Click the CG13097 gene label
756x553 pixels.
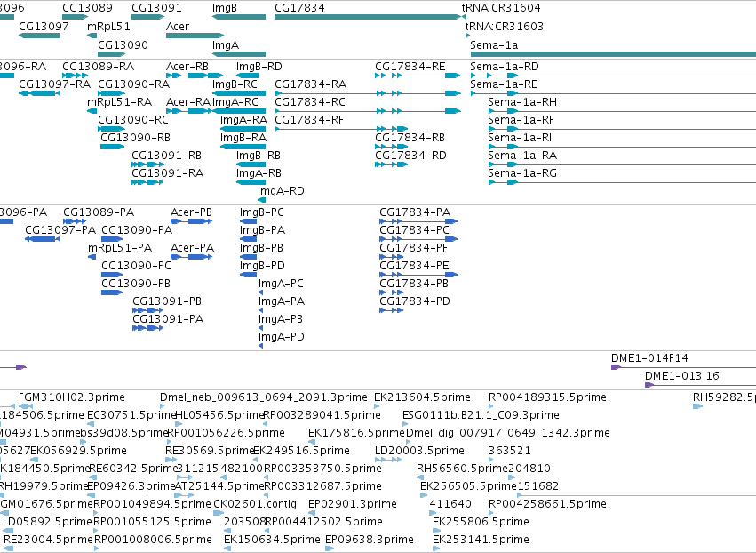(x=44, y=26)
